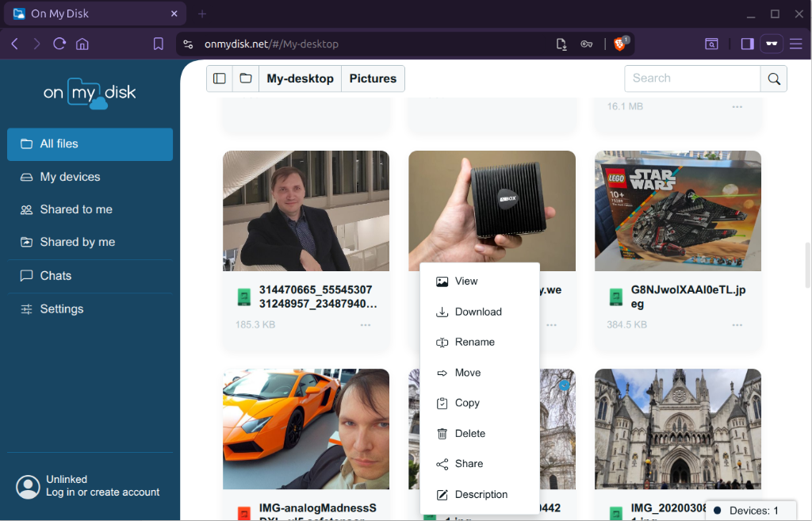Viewport: 812px width, 521px height.
Task: Open the man in blazer photo thumbnail
Action: pyautogui.click(x=306, y=211)
